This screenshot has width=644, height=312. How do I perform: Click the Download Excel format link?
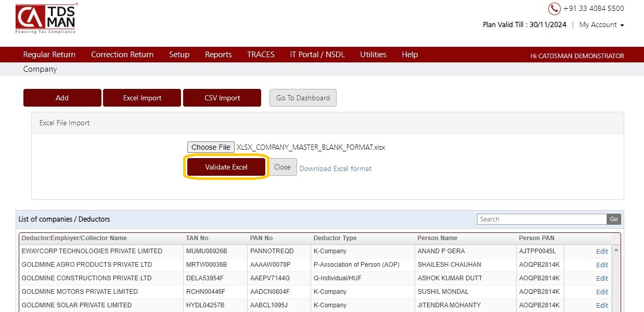[x=336, y=168]
